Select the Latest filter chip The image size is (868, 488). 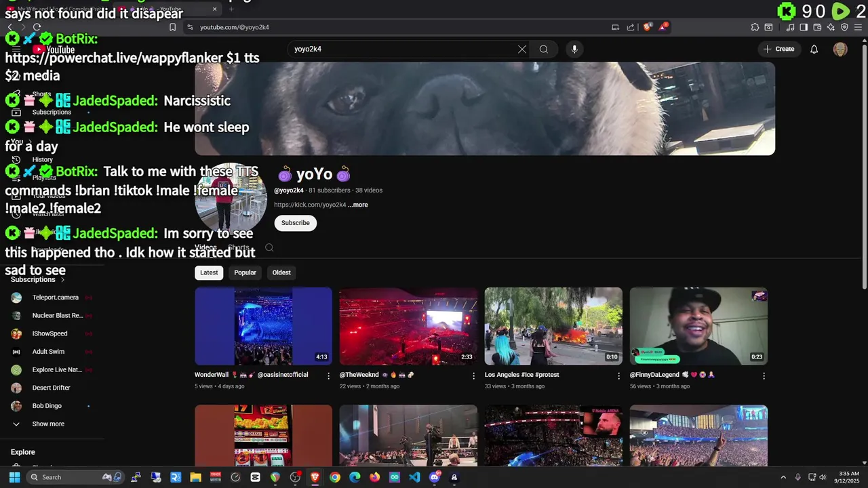[209, 272]
